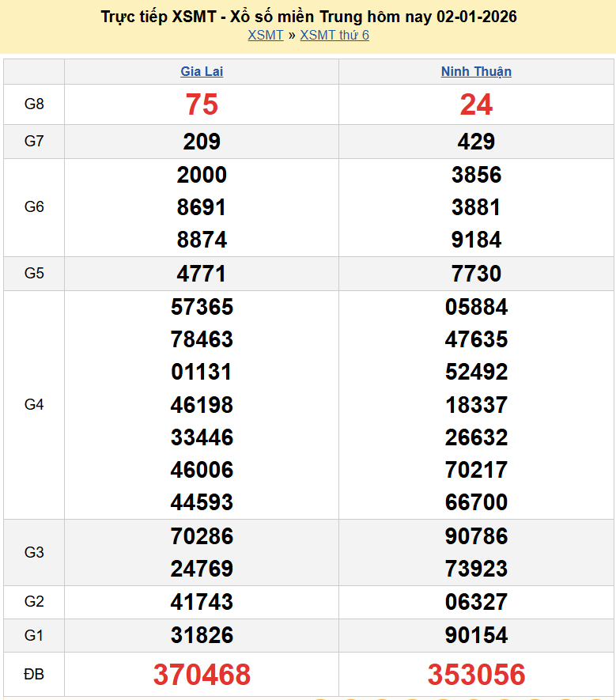Click Ninh Thuận G6 number 3856
Image resolution: width=616 pixels, height=700 pixels.
pos(476,175)
